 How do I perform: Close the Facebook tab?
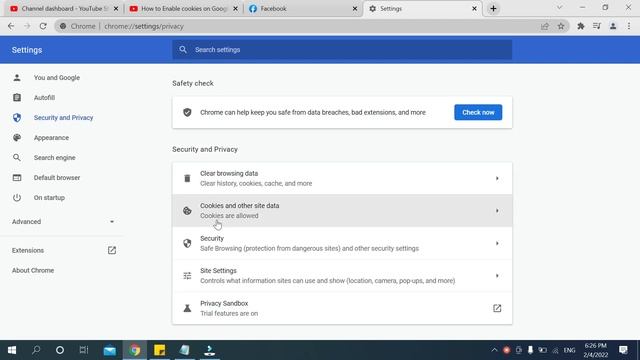pyautogui.click(x=355, y=9)
